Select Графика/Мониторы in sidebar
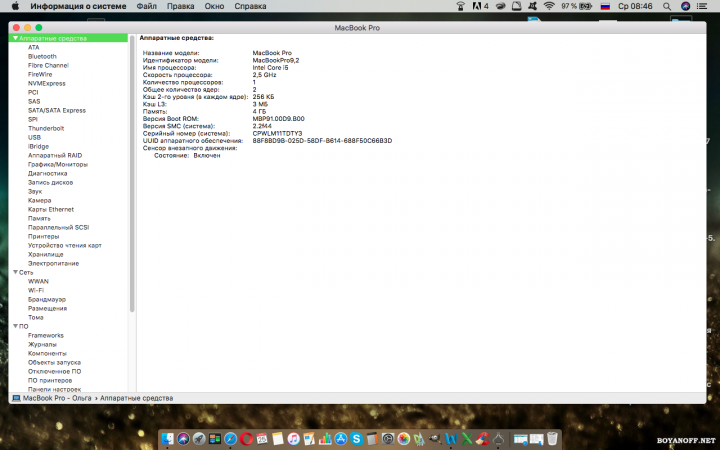Viewport: 720px width, 450px height. click(x=58, y=164)
